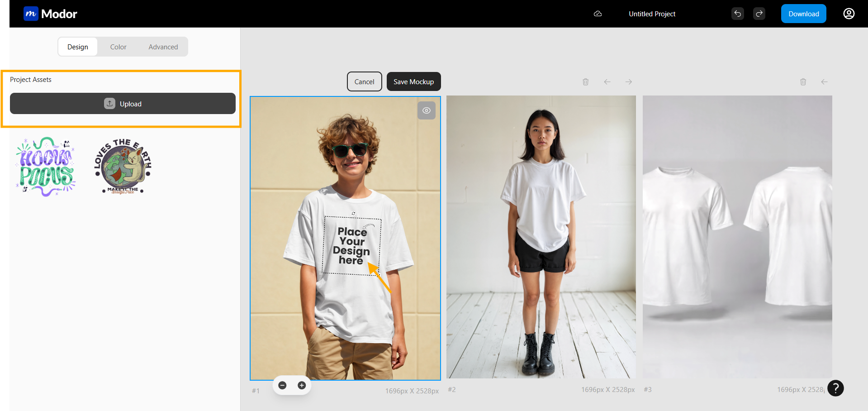Zoom out with the minus button
This screenshot has width=868, height=411.
(282, 385)
